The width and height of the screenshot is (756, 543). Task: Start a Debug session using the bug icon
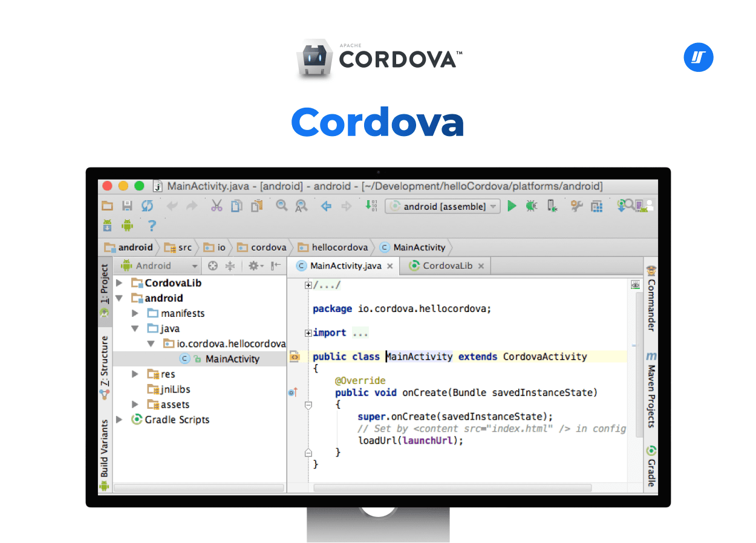click(531, 206)
